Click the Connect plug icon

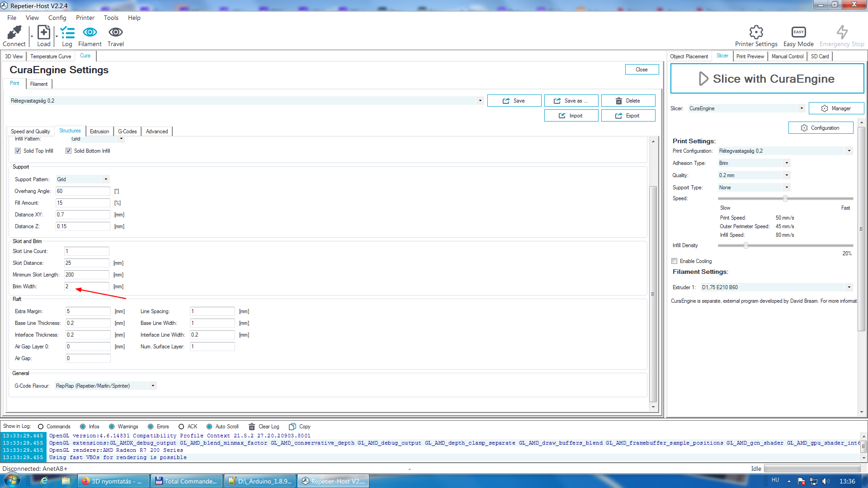click(14, 33)
